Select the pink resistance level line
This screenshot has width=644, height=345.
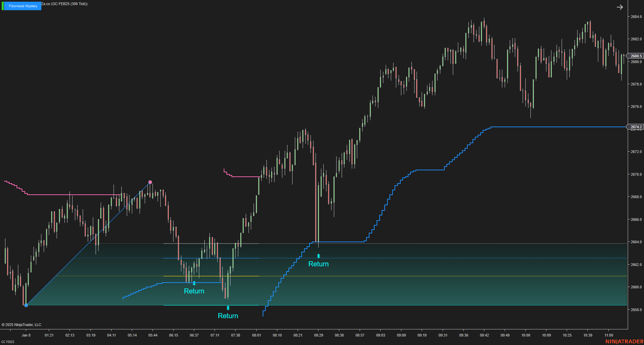click(x=68, y=195)
